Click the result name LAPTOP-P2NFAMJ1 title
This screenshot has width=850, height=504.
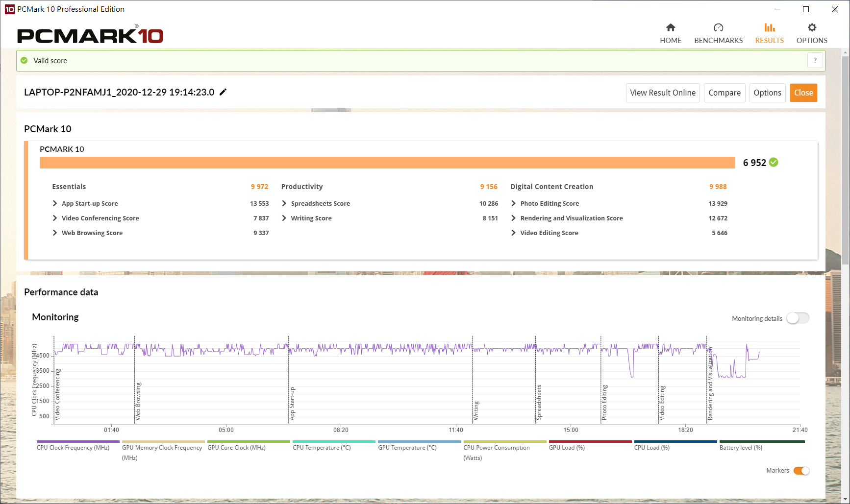[119, 92]
